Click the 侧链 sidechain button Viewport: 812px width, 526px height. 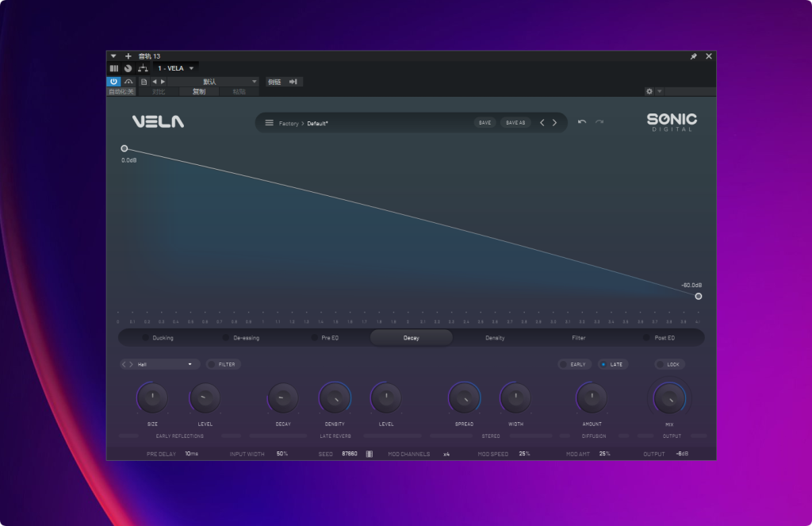click(274, 82)
